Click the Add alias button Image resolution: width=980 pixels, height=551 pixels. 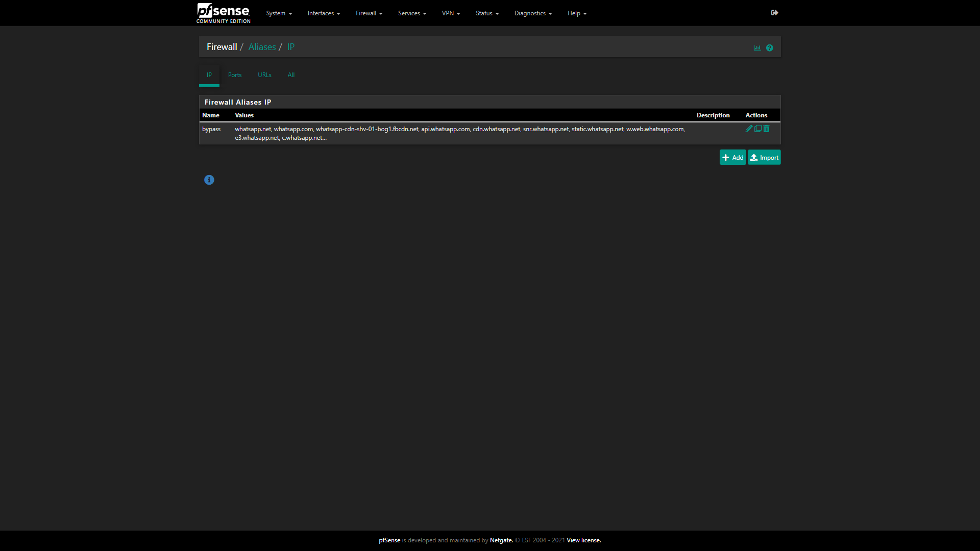[x=733, y=158]
